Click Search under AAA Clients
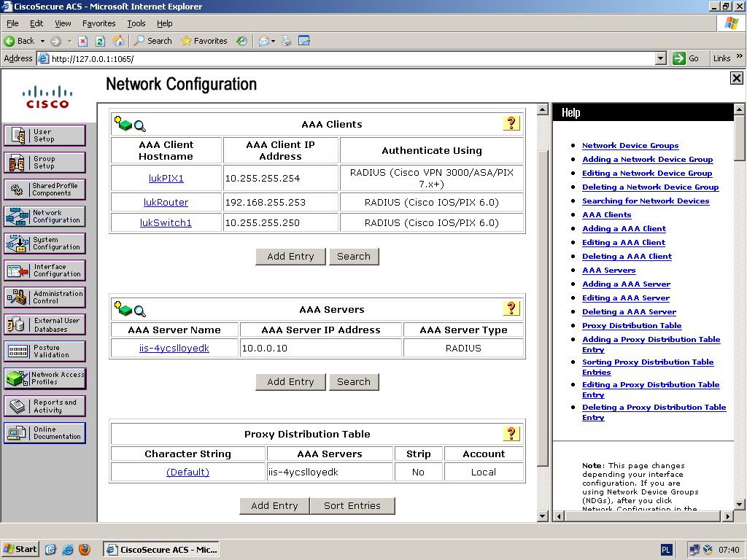This screenshot has height=560, width=747. point(354,256)
